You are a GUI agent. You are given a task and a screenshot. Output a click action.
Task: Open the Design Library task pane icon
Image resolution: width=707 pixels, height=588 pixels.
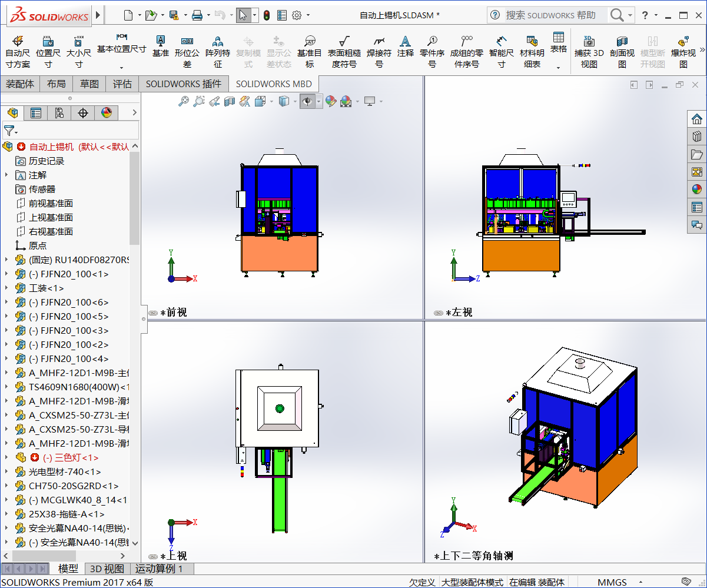(697, 137)
